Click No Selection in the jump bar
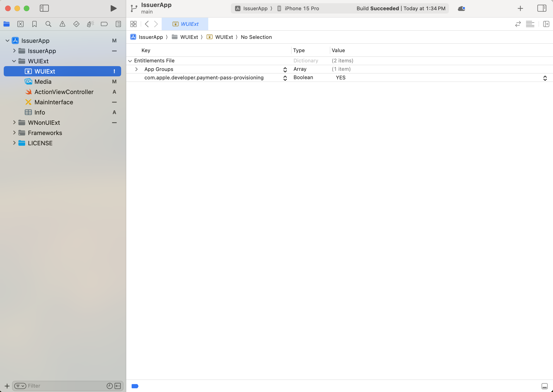Viewport: 553px width, 392px height. pyautogui.click(x=256, y=37)
